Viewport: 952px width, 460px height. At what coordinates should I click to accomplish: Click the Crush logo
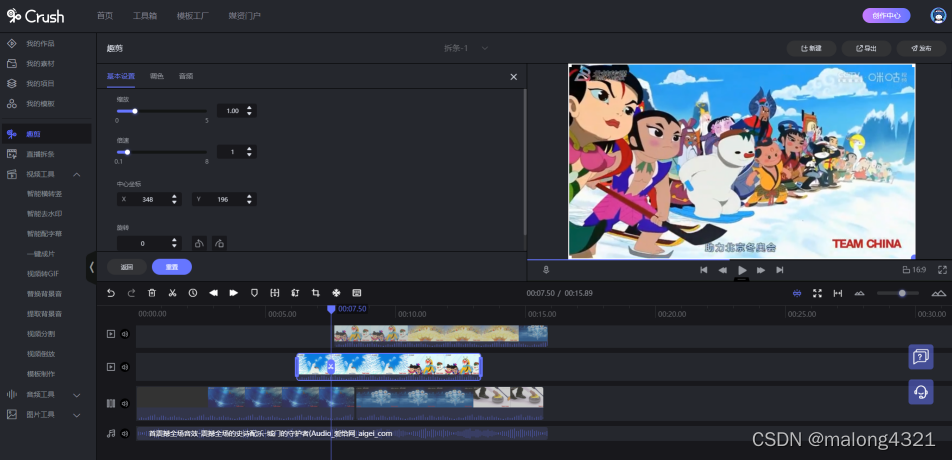point(35,16)
